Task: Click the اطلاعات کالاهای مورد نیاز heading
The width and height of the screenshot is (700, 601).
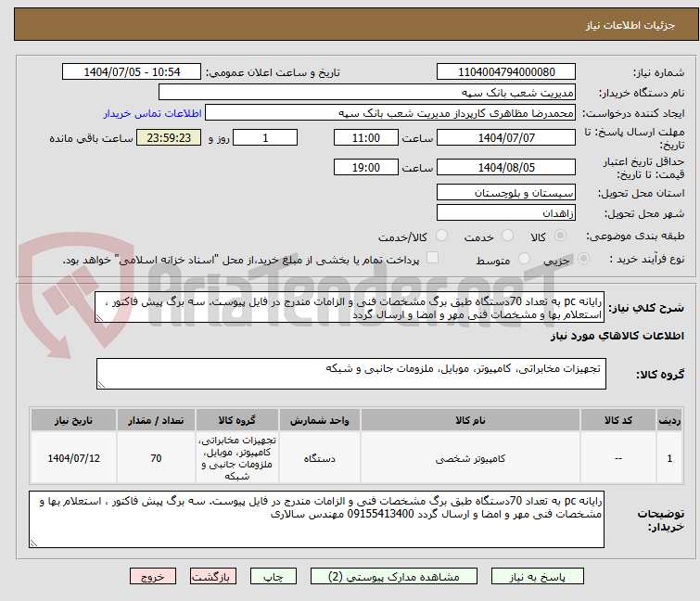Action: pyautogui.click(x=617, y=336)
